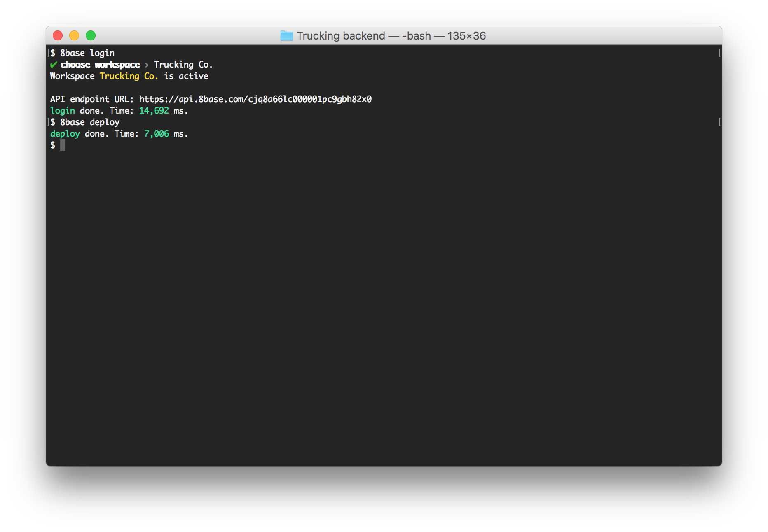This screenshot has height=532, width=768.
Task: Click the deploy time value '7,006'
Action: [x=157, y=134]
